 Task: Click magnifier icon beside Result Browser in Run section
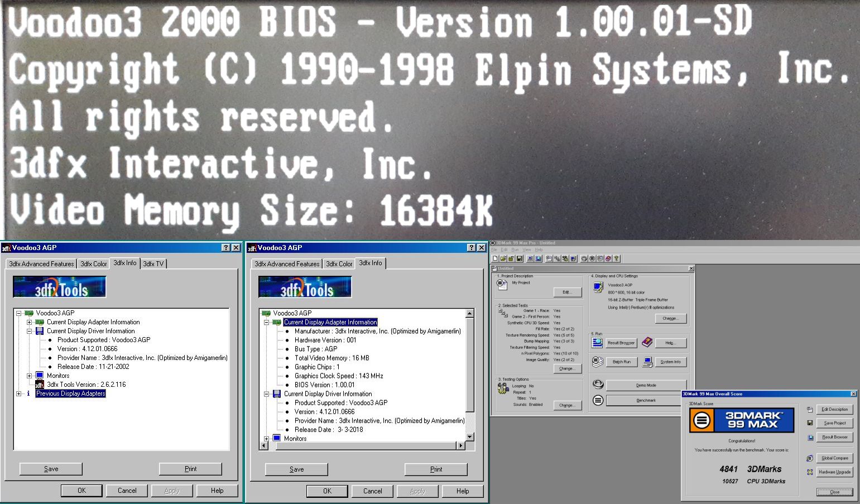tap(598, 342)
